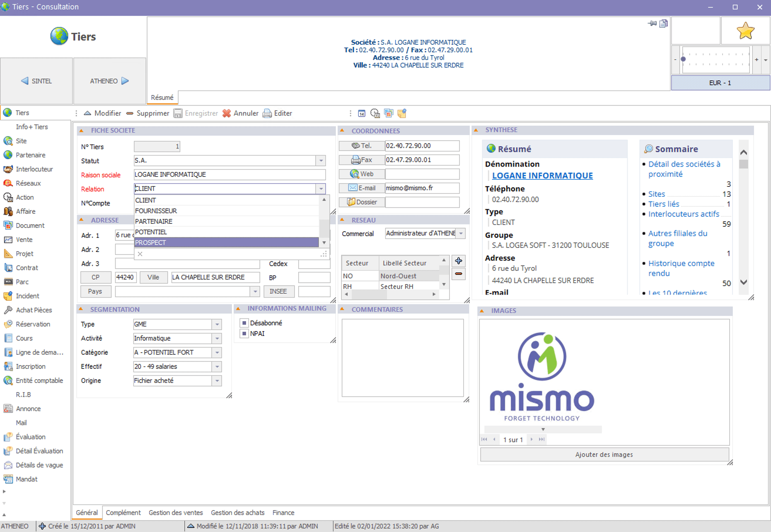Open Action in the sidebar
The width and height of the screenshot is (771, 532).
pos(24,197)
